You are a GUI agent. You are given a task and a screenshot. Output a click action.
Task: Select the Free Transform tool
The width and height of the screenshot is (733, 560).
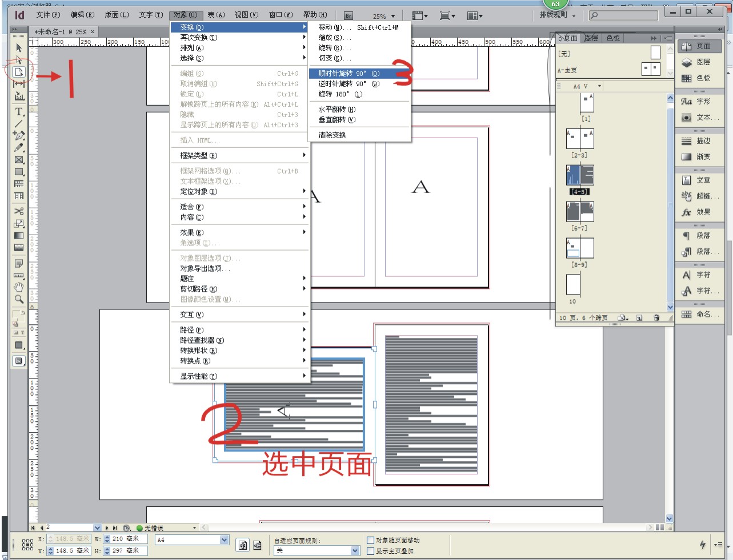[x=19, y=223]
